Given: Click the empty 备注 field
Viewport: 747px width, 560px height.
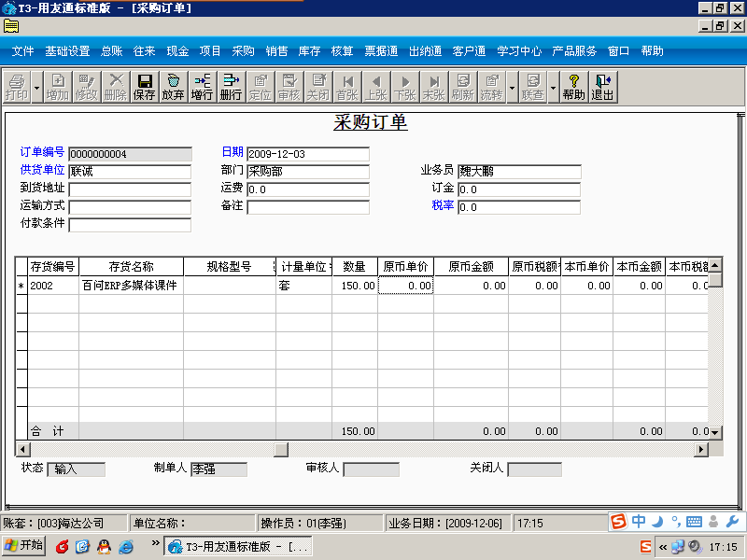Looking at the screenshot, I should point(308,207).
